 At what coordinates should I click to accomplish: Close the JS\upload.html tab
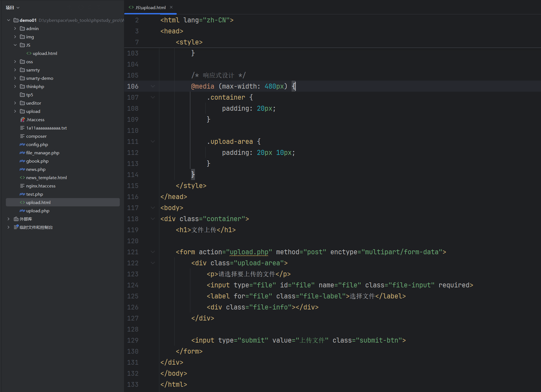click(x=171, y=7)
